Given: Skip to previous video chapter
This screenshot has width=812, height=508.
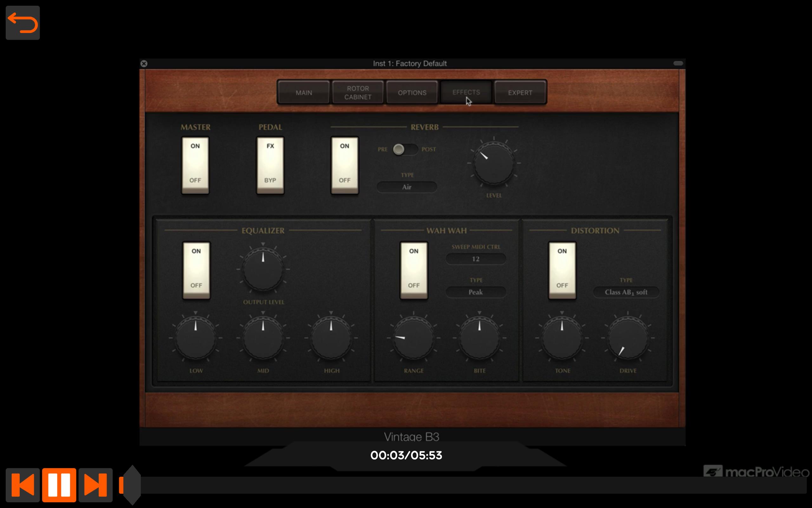Looking at the screenshot, I should [x=23, y=485].
